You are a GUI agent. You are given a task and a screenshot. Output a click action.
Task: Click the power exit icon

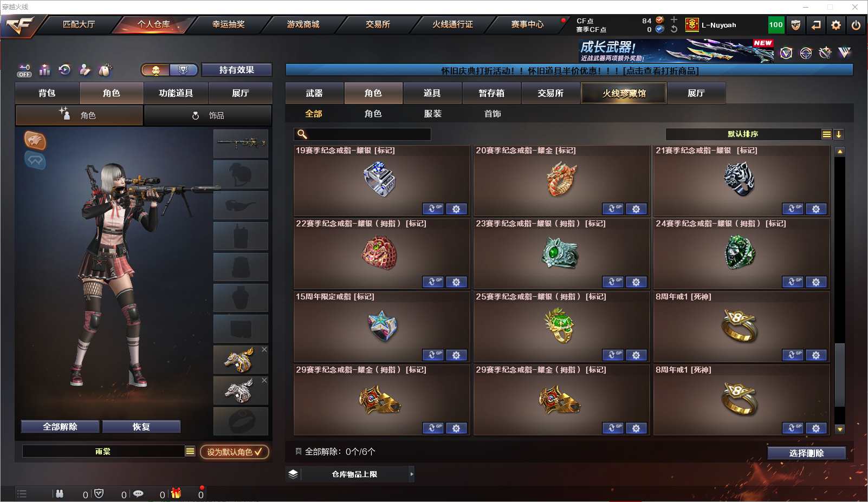click(856, 25)
